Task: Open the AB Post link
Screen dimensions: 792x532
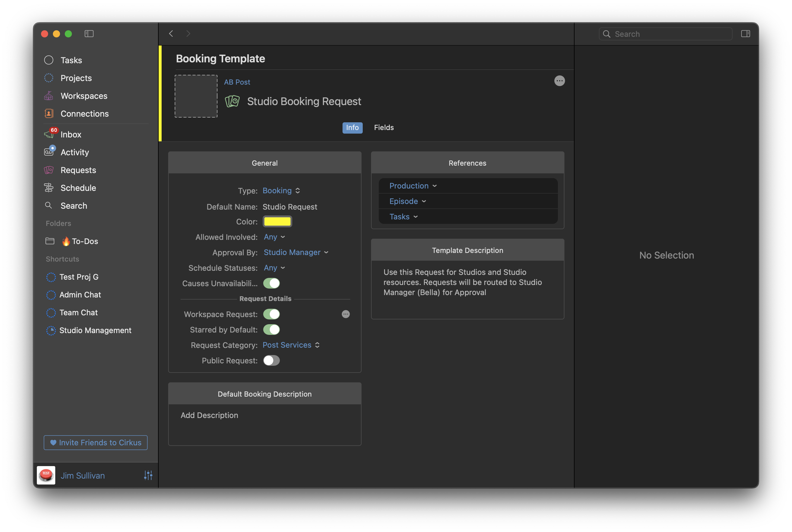Action: pos(237,82)
